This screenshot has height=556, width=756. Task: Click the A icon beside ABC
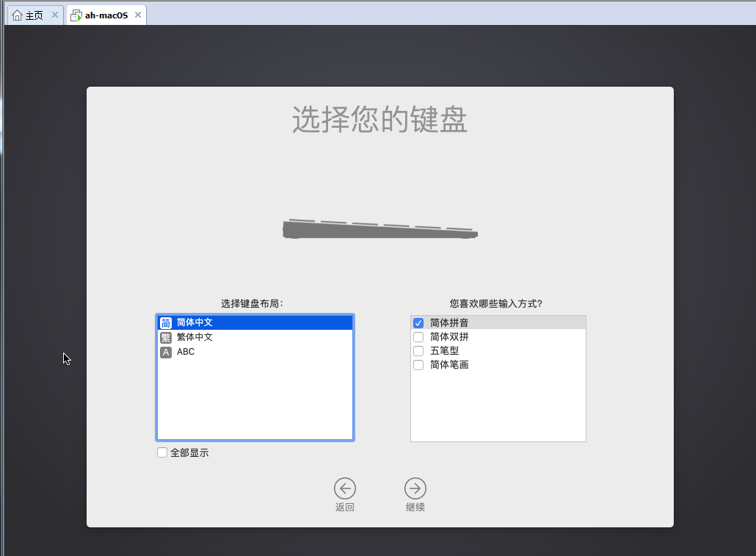pyautogui.click(x=166, y=352)
